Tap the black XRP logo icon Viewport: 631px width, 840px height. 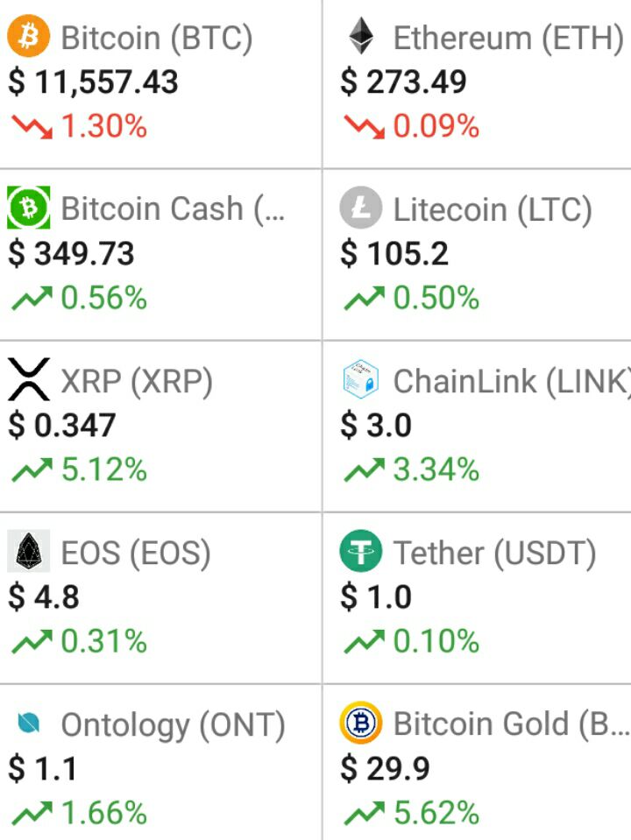(x=29, y=380)
